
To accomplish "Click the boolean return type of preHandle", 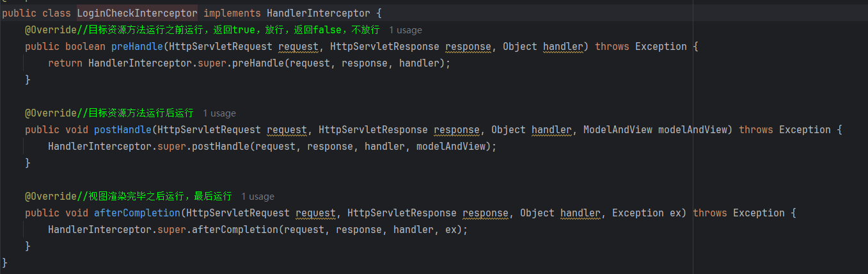I will point(85,47).
